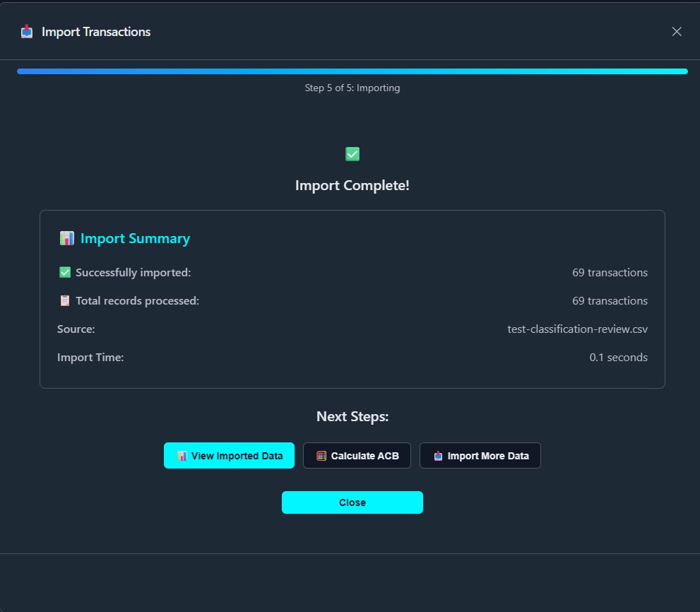Click the test-classification-review.csv source filename
The image size is (700, 612).
pos(577,329)
